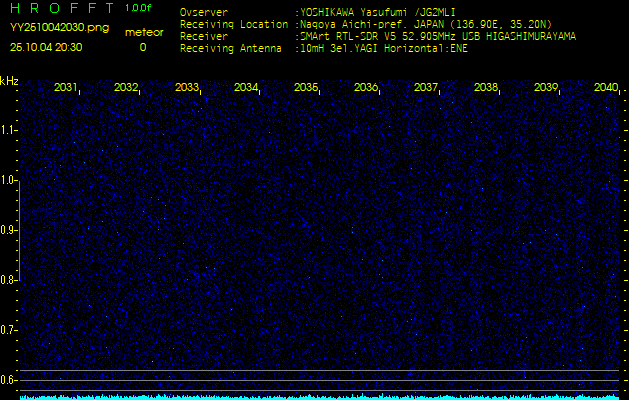Click the 0.7 frequency axis label

click(x=9, y=330)
